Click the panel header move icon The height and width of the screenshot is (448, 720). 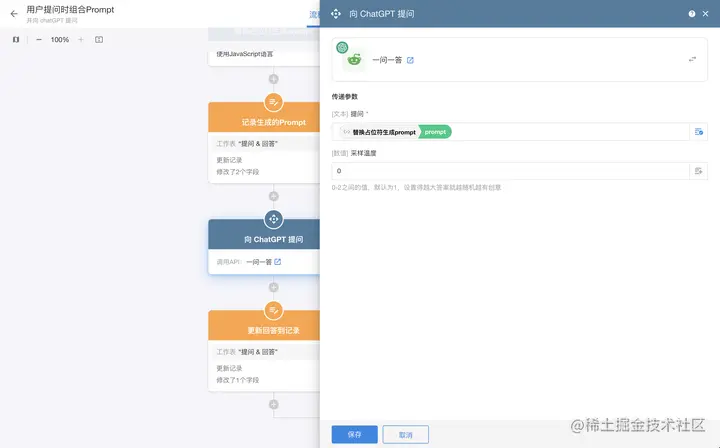336,14
